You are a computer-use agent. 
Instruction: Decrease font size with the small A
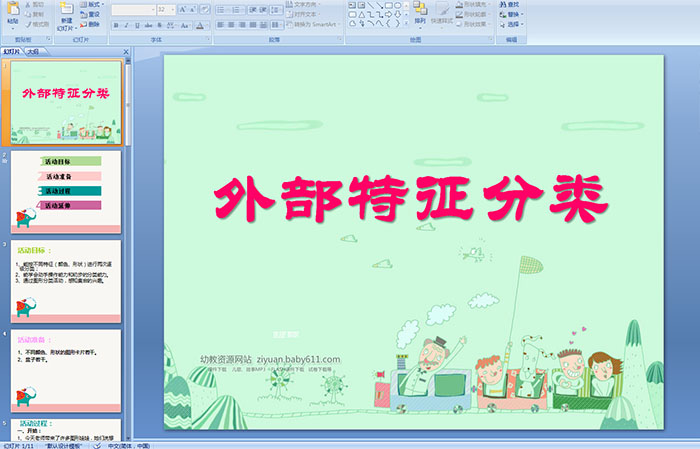pyautogui.click(x=192, y=9)
